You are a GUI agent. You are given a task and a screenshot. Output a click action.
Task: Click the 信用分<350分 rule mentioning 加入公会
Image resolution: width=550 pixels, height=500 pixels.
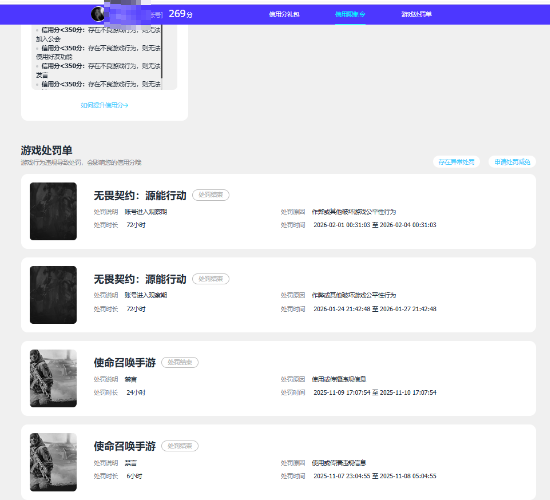coord(98,34)
